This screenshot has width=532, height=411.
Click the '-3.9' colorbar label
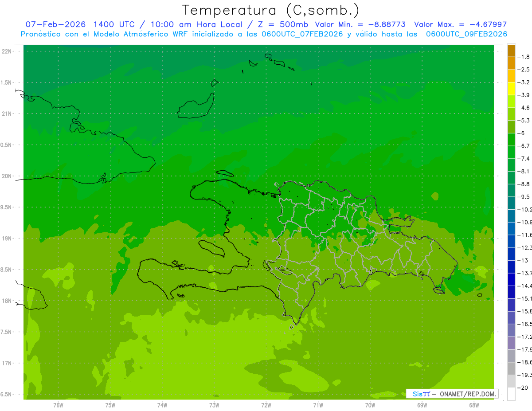click(524, 95)
